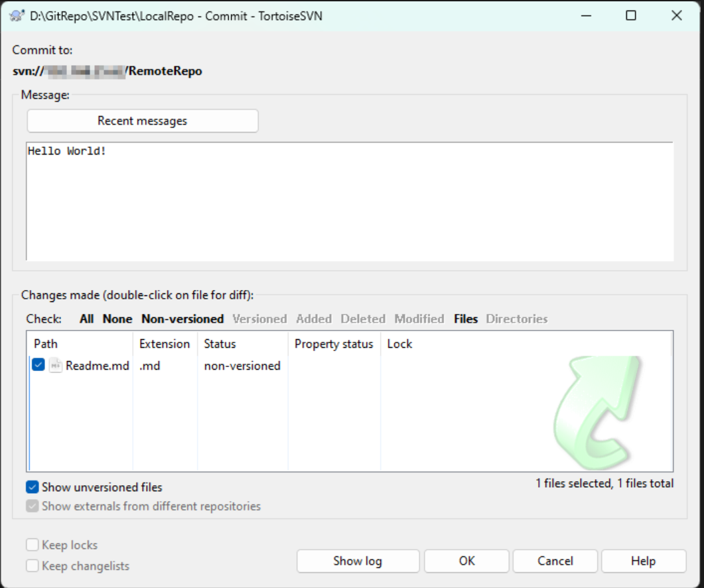The width and height of the screenshot is (704, 588).
Task: Maximize the Commit dialog window
Action: click(x=631, y=16)
